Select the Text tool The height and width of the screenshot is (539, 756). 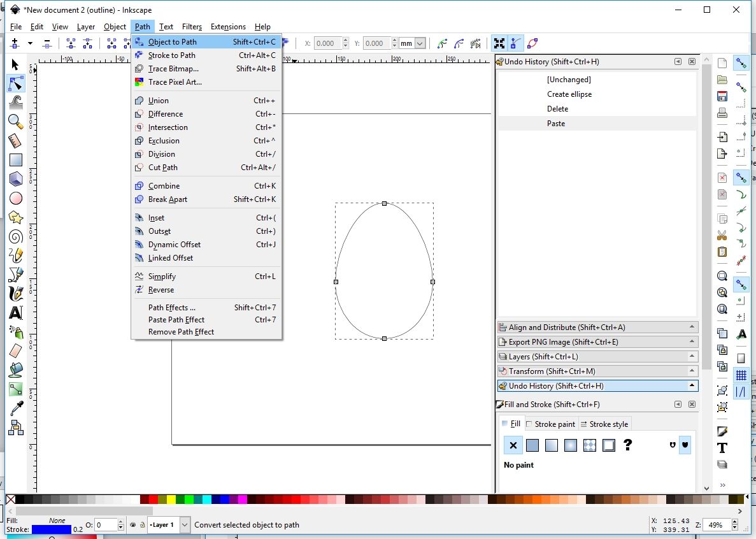tap(15, 313)
